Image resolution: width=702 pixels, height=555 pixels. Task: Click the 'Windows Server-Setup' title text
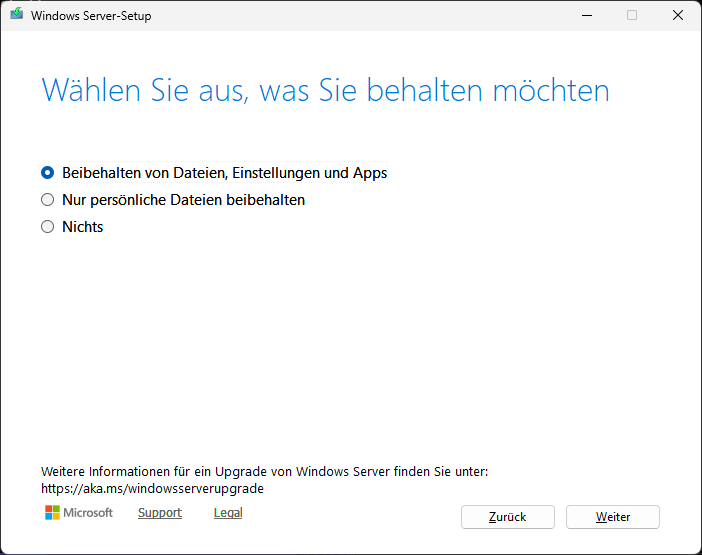(x=91, y=16)
